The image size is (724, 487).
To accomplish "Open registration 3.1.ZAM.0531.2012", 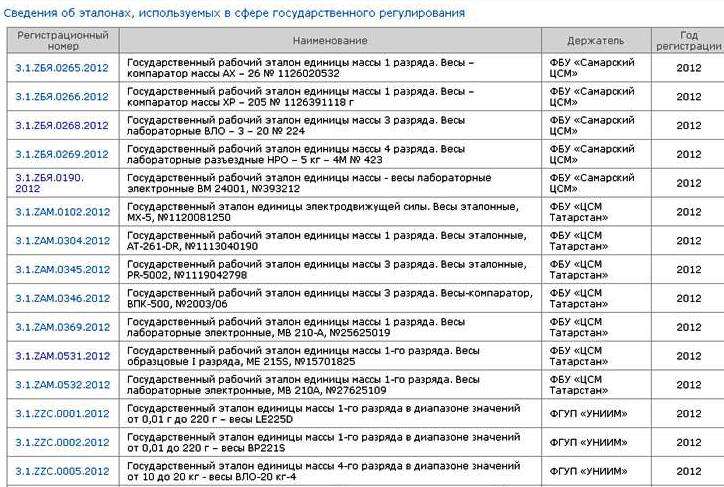I will (62, 356).
